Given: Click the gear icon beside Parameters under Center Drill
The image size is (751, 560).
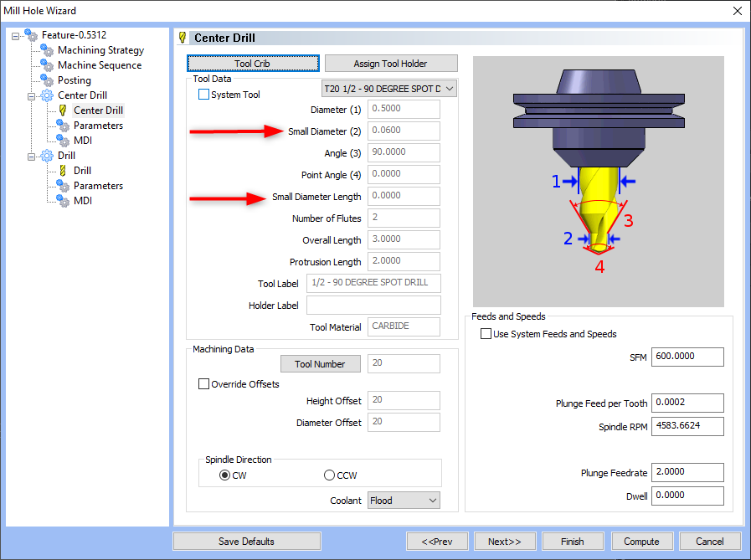Looking at the screenshot, I should [x=63, y=126].
